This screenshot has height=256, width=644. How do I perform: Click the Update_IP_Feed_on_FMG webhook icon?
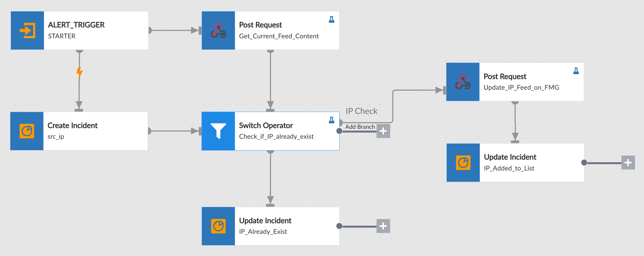point(463,82)
